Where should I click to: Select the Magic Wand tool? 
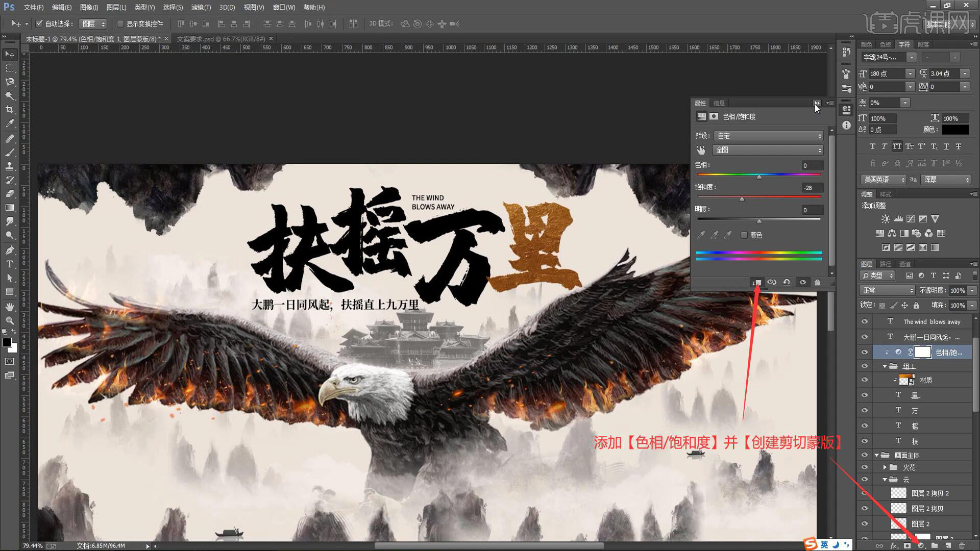(10, 95)
